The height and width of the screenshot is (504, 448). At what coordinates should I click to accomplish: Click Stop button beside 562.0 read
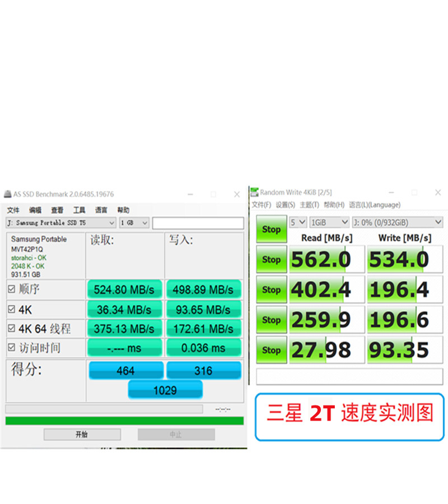tap(272, 259)
